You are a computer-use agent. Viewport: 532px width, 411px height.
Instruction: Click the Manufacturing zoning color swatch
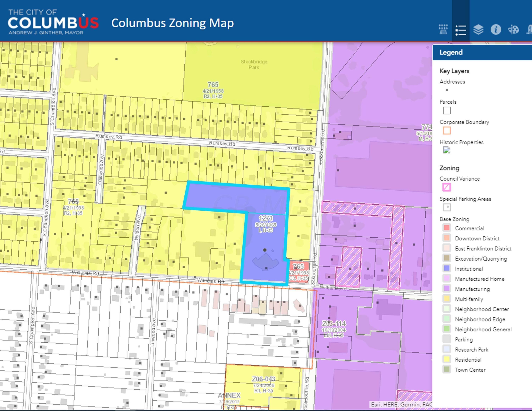447,289
